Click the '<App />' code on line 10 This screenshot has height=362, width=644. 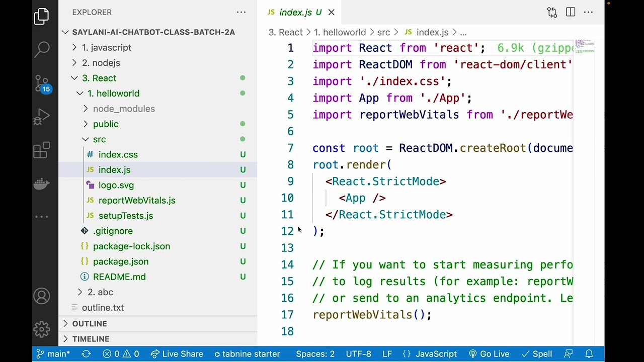(x=362, y=198)
